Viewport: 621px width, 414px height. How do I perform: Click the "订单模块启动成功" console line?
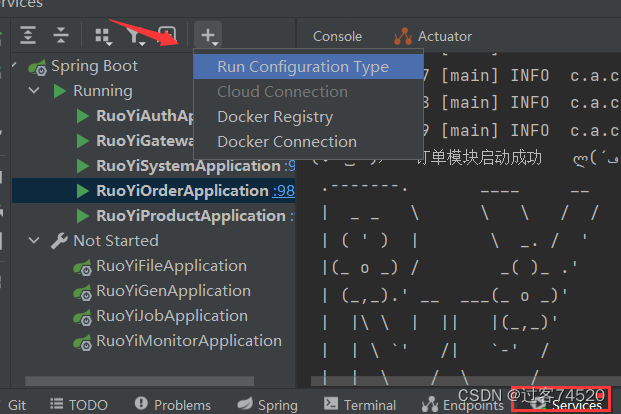[479, 158]
